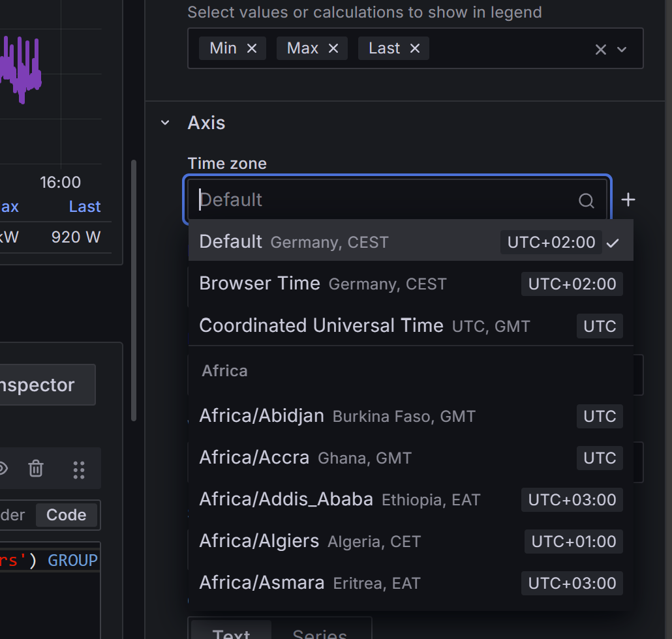Clear all selected legend values

coord(600,50)
